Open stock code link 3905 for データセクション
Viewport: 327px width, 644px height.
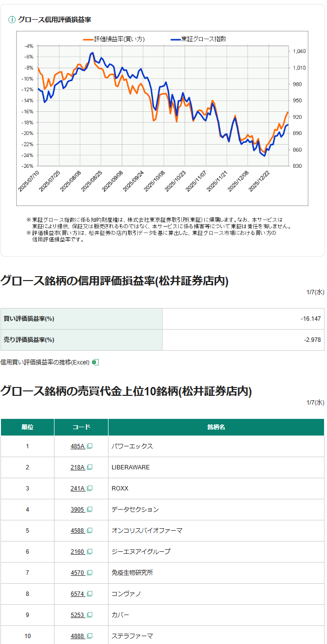click(78, 510)
